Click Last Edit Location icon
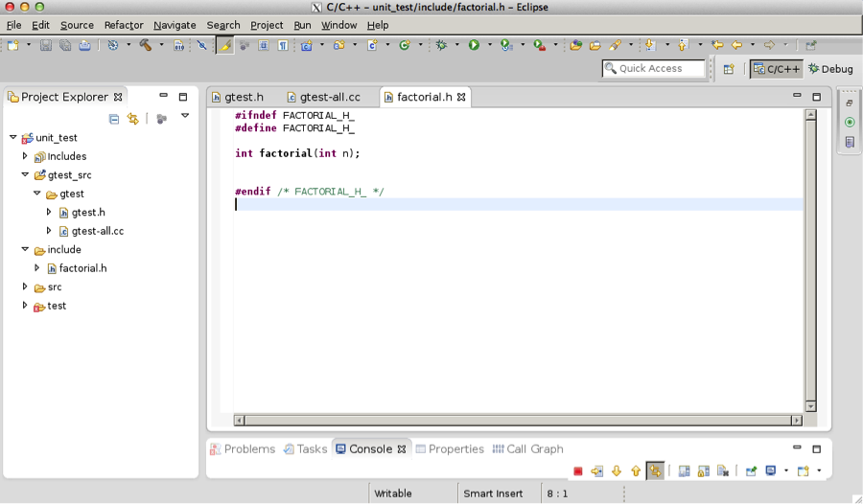Image resolution: width=863 pixels, height=504 pixels. (x=717, y=45)
